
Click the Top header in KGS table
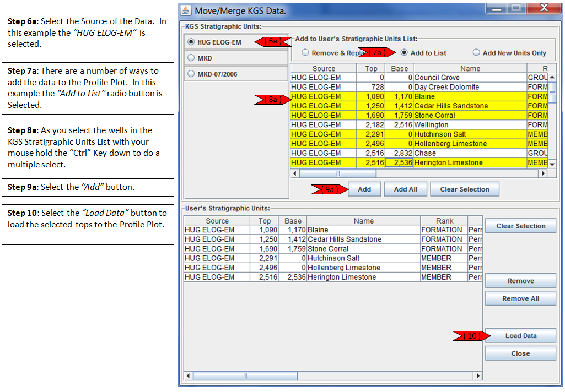pos(371,68)
